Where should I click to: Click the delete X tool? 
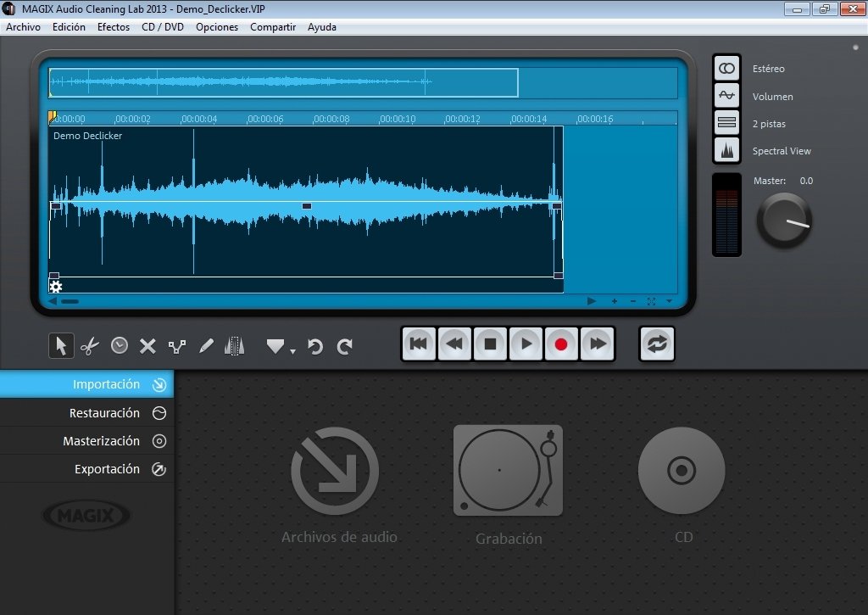pyautogui.click(x=147, y=346)
